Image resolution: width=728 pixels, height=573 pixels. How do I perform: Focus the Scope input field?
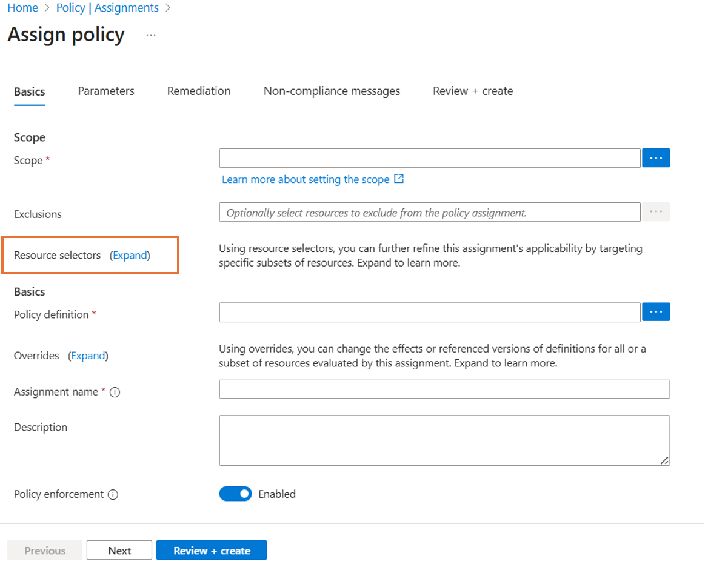click(x=430, y=158)
